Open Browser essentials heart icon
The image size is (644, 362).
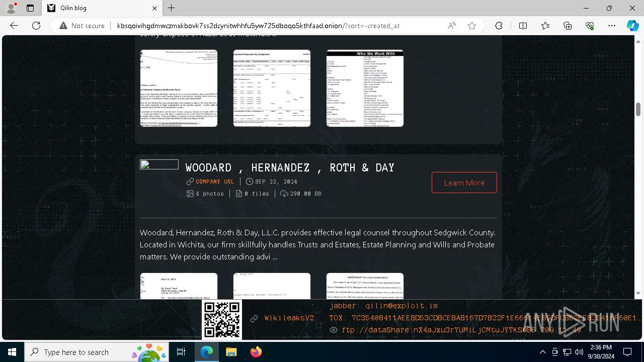pyautogui.click(x=590, y=26)
